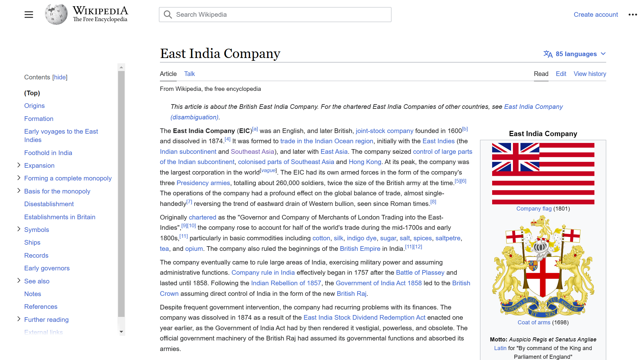The width and height of the screenshot is (644, 360).
Task: Expand the Further reading contents section
Action: pyautogui.click(x=19, y=319)
